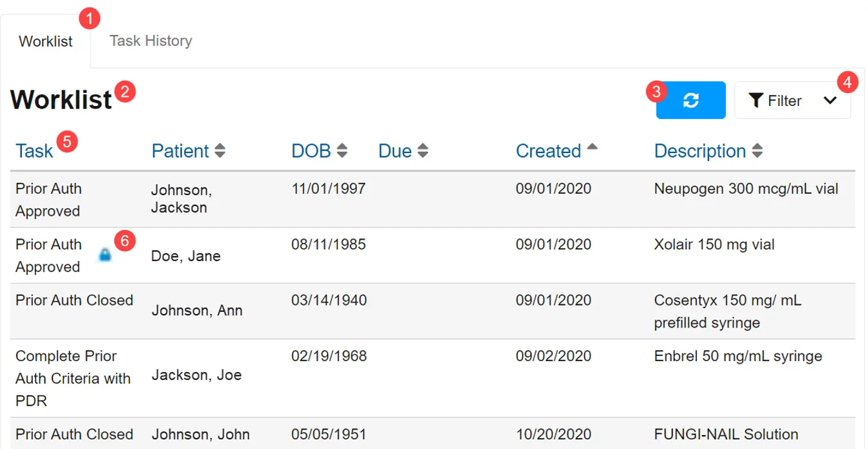Select patient Jackson, Joe

click(196, 375)
